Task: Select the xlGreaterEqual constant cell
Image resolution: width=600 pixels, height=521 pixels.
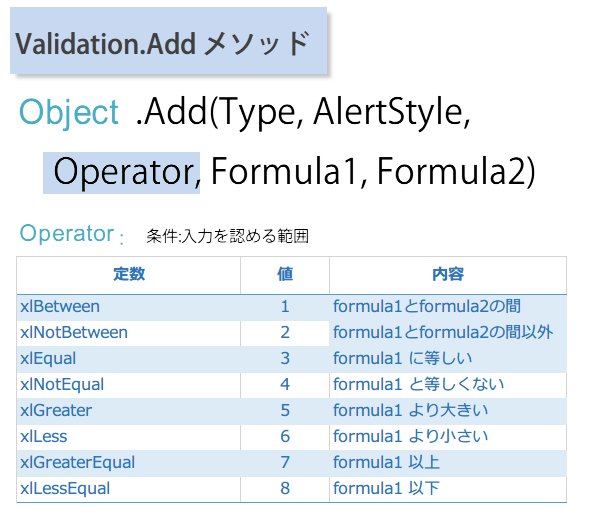Action: [x=77, y=462]
